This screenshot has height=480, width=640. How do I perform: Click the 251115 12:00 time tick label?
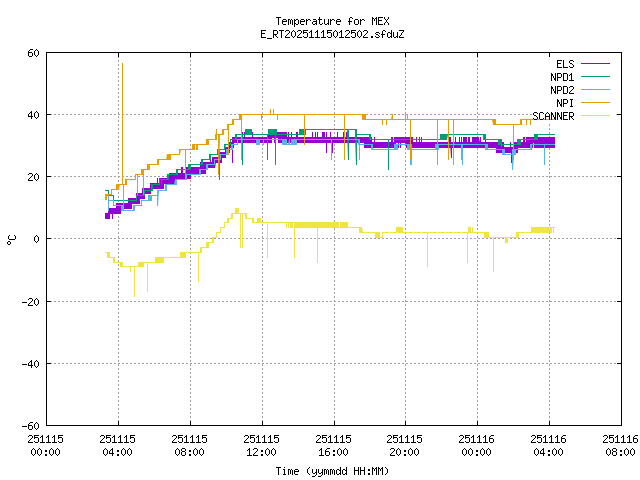[x=261, y=445]
